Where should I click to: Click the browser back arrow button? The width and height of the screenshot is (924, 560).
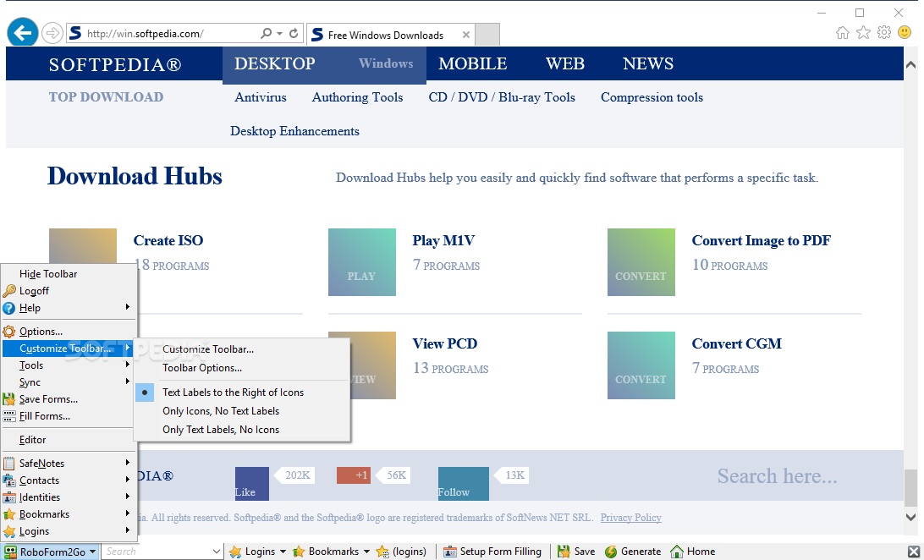22,33
